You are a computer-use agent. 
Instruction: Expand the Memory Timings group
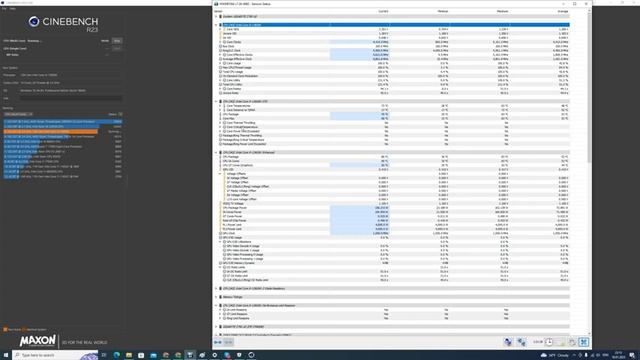(216, 297)
